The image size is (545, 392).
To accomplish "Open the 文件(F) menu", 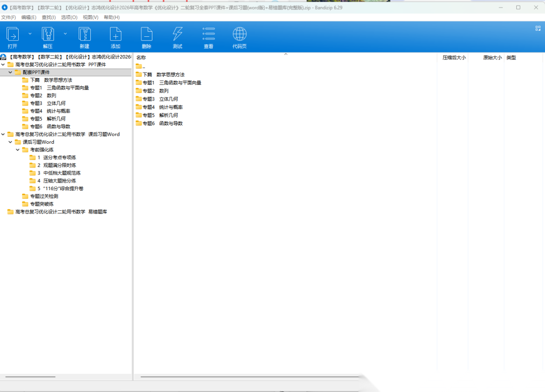I will point(9,17).
